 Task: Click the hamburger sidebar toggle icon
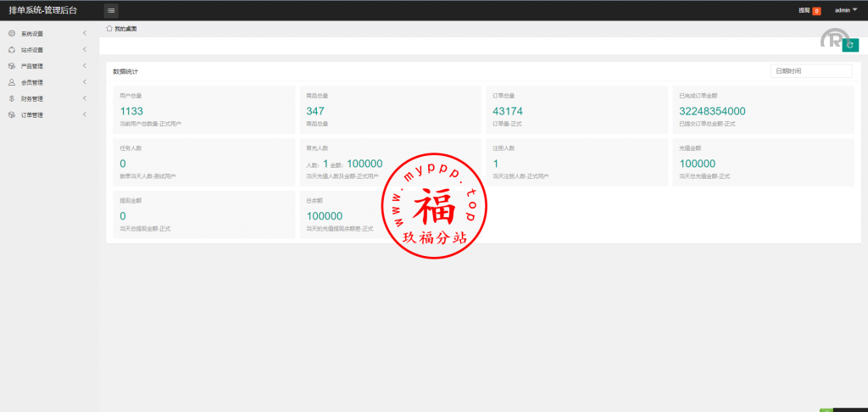coord(111,10)
